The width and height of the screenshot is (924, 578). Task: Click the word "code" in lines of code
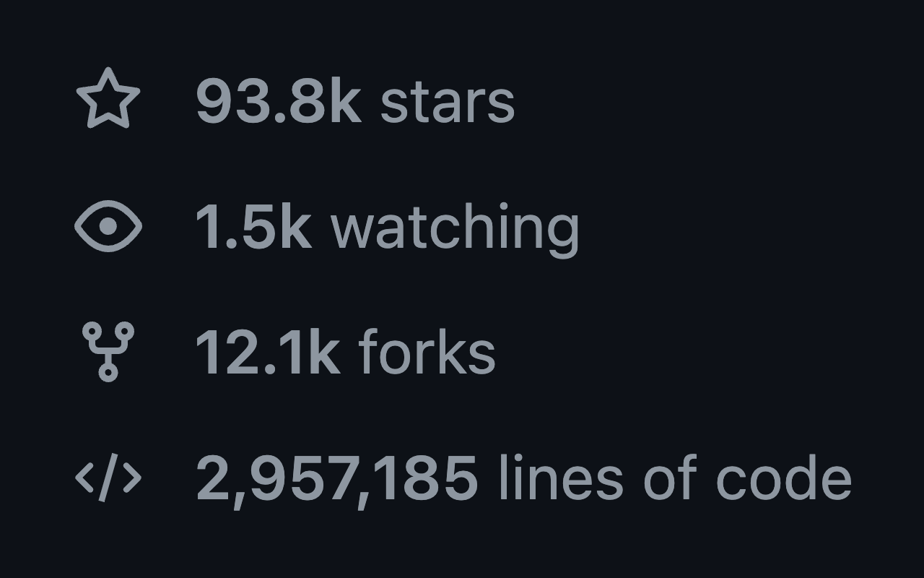(x=784, y=478)
